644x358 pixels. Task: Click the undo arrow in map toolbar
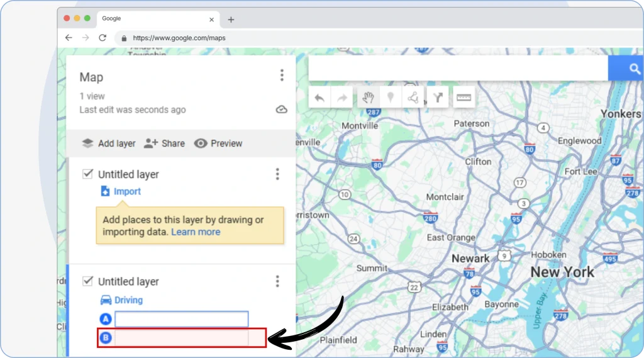click(x=319, y=98)
